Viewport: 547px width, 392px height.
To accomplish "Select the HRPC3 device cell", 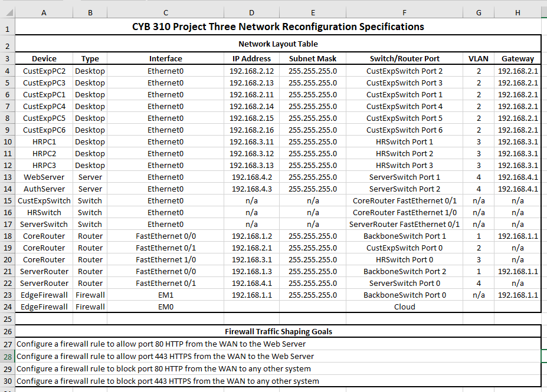I will click(44, 165).
